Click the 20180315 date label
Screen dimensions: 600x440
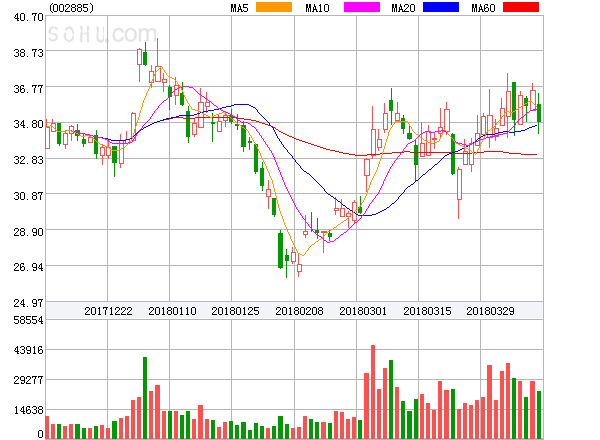pos(427,311)
